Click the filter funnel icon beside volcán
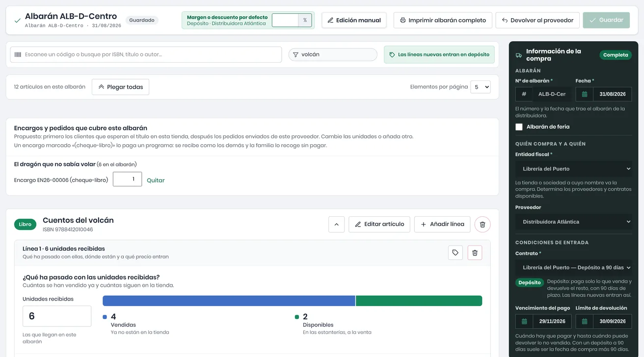The width and height of the screenshot is (644, 357). point(295,55)
